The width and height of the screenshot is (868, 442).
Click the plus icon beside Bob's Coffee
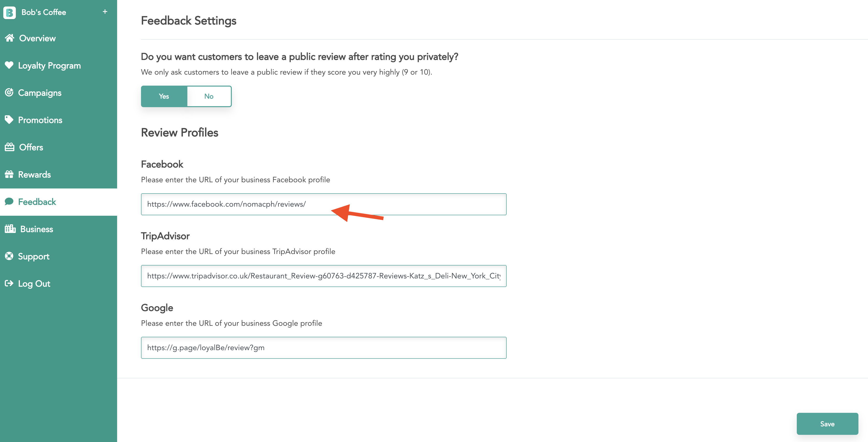click(x=105, y=12)
